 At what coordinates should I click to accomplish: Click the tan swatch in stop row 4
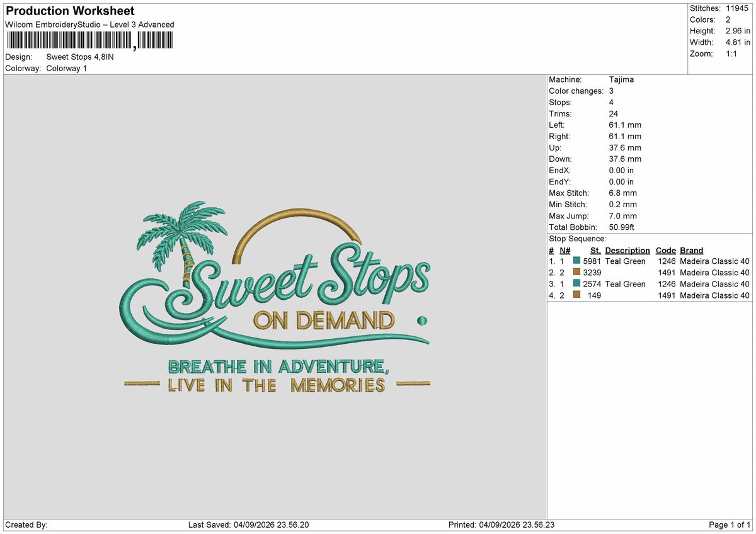point(576,295)
